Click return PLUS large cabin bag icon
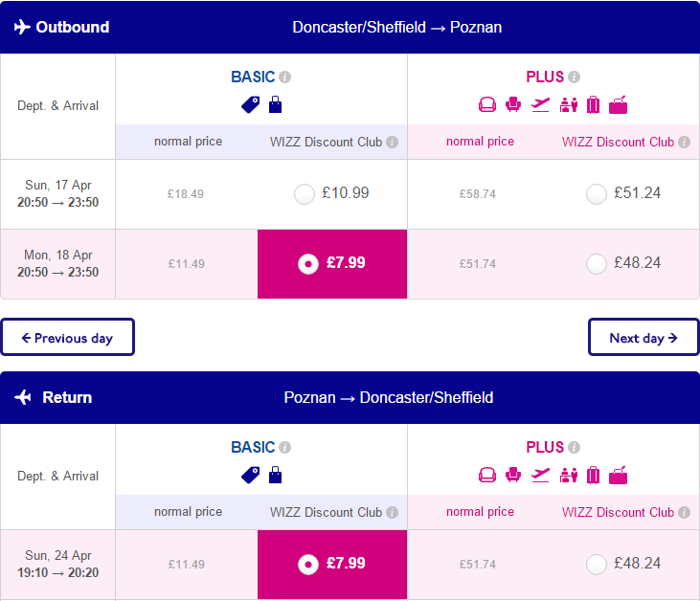Image resolution: width=700 pixels, height=601 pixels. tap(619, 476)
